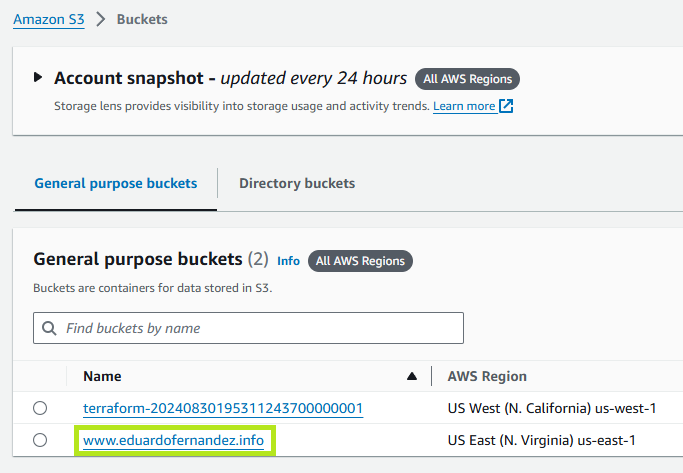This screenshot has height=473, width=683.
Task: Select the terraform bucket radio button
Action: pyautogui.click(x=40, y=408)
